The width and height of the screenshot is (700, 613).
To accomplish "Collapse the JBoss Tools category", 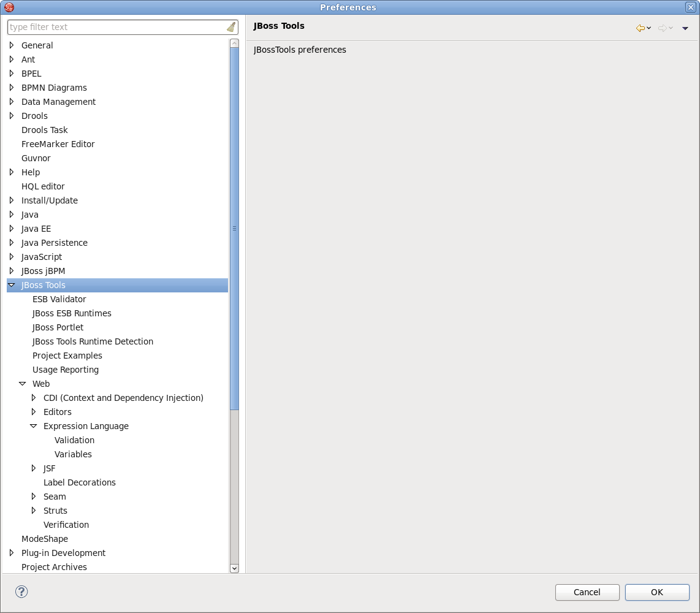I will click(x=12, y=284).
